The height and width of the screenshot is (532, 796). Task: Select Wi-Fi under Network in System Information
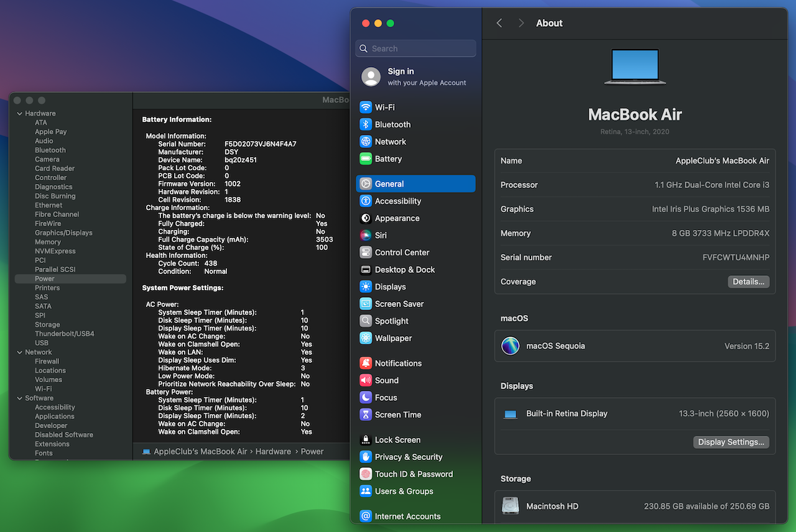(44, 389)
